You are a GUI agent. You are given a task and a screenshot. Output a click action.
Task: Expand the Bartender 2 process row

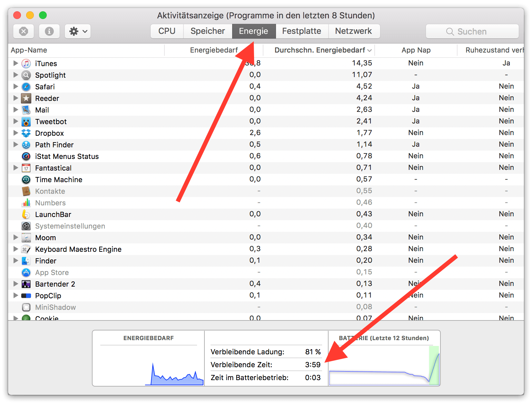pos(15,284)
